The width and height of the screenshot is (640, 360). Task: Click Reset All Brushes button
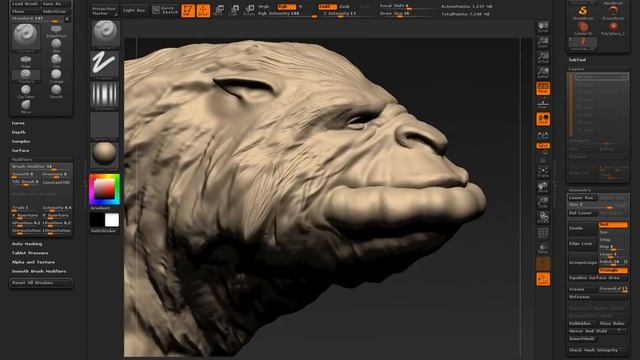pos(41,282)
